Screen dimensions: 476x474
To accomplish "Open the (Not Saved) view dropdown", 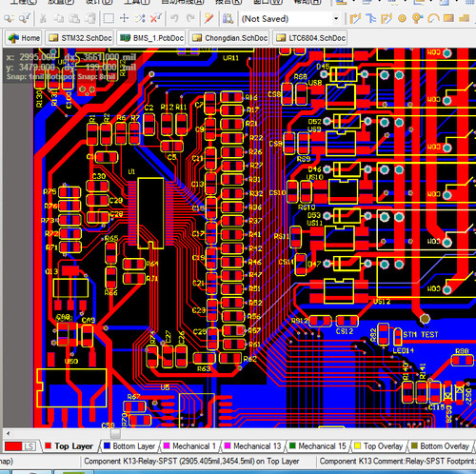I will [336, 19].
